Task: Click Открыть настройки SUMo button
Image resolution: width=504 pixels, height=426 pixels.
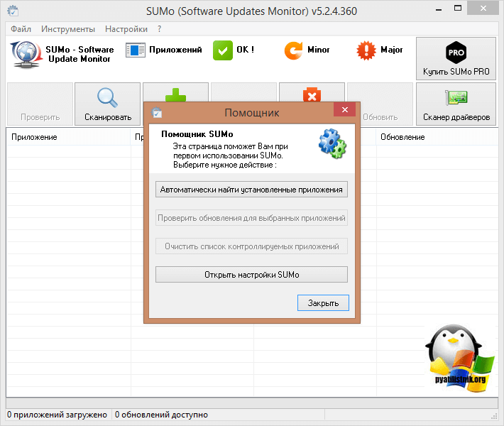Action: pos(251,275)
